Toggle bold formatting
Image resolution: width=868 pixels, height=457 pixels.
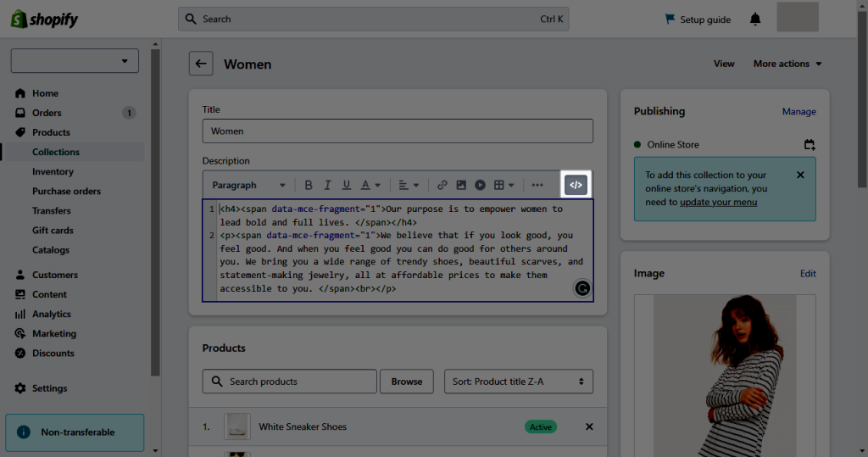[309, 185]
